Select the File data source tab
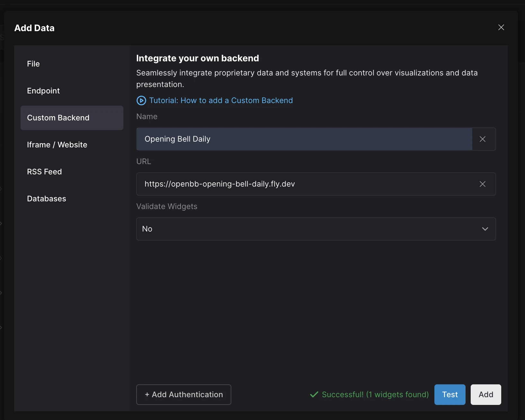 (33, 64)
